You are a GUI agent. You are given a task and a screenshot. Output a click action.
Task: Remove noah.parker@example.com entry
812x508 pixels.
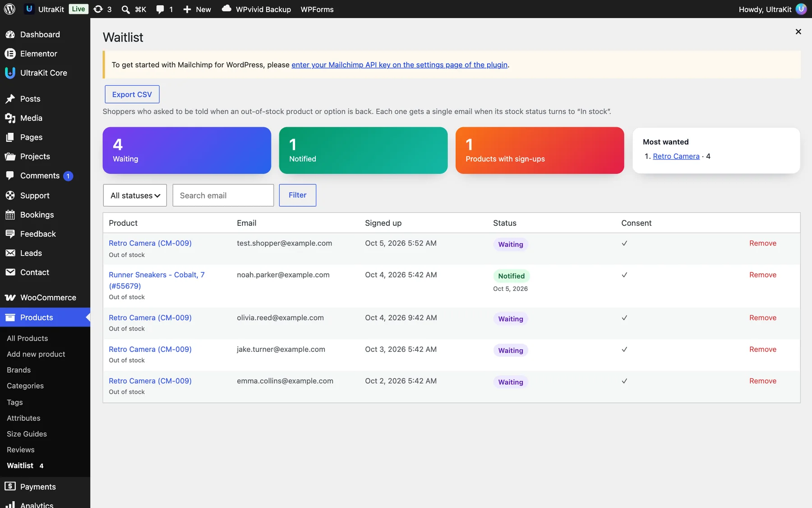pos(762,275)
